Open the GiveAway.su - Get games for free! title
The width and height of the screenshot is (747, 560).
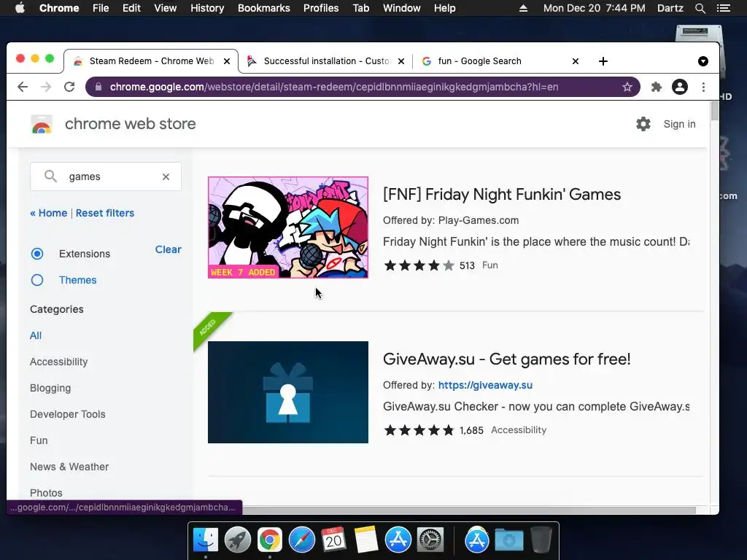click(507, 359)
